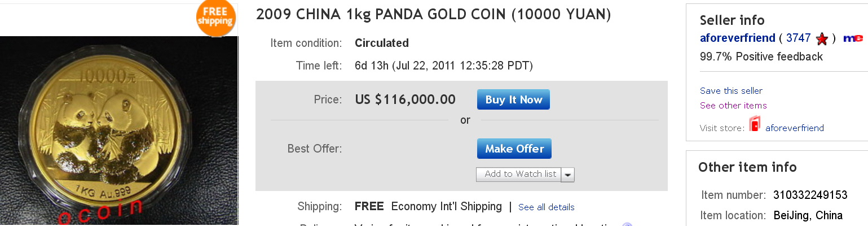Click the 99.7% Positive feedback text

[x=761, y=56]
